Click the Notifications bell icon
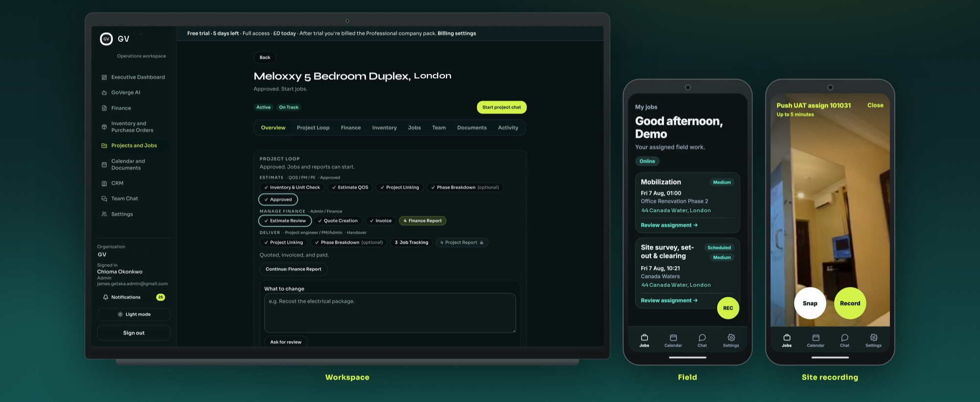Screen dimensions: 980x402 point(105,297)
